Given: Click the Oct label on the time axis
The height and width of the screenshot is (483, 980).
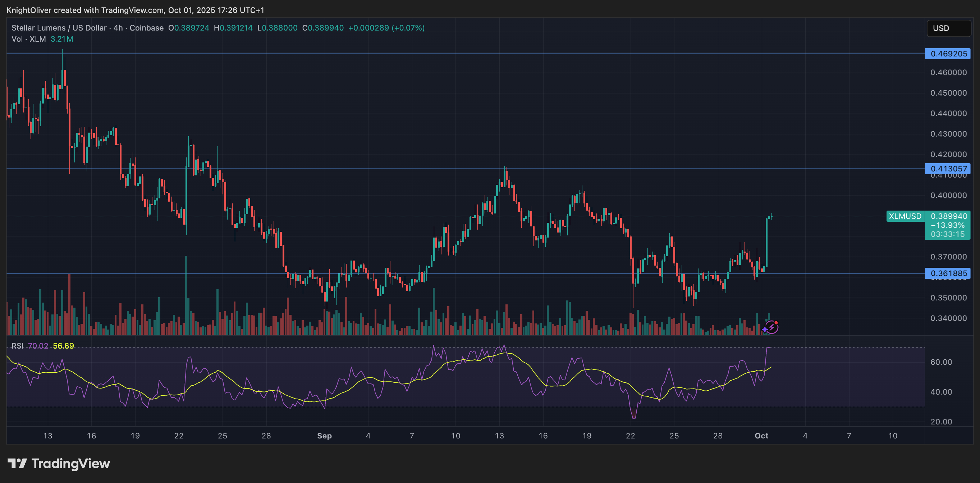Looking at the screenshot, I should tap(762, 436).
